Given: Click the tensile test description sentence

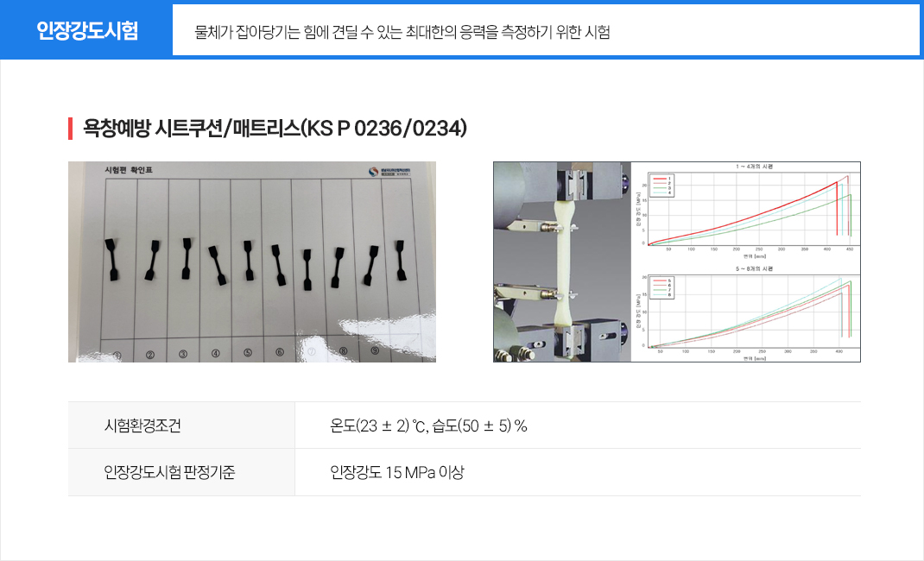Looking at the screenshot, I should pyautogui.click(x=402, y=32).
